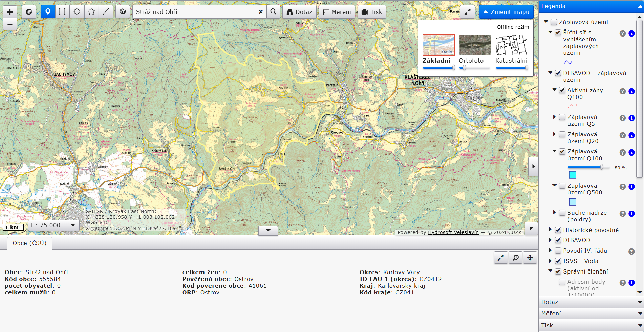Expand the Tisk accordion panel
This screenshot has height=332, width=644.
(591, 325)
